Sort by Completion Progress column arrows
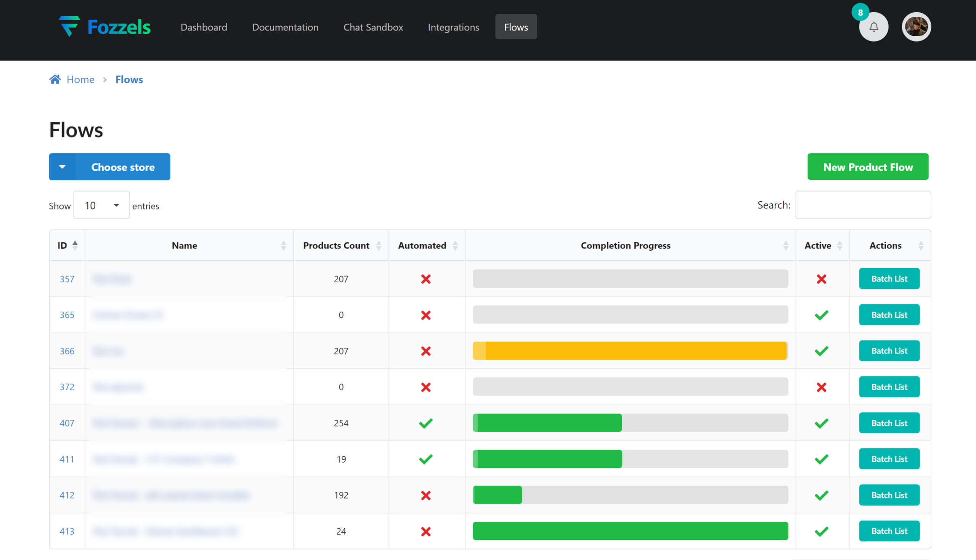Screen dimensions: 976x560 click(785, 245)
